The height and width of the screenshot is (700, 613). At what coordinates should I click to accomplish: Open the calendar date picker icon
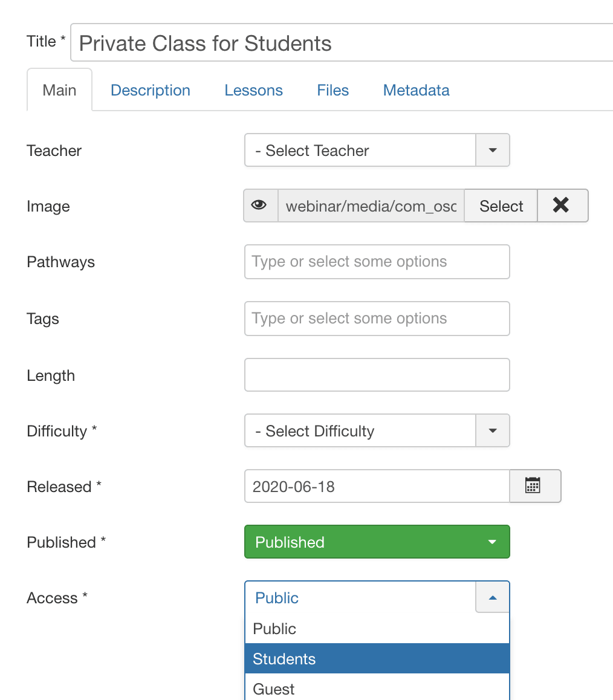(534, 486)
